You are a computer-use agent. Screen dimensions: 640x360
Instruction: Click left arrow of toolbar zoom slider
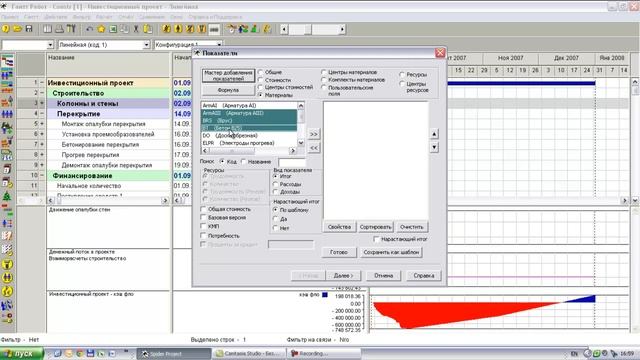click(x=284, y=29)
